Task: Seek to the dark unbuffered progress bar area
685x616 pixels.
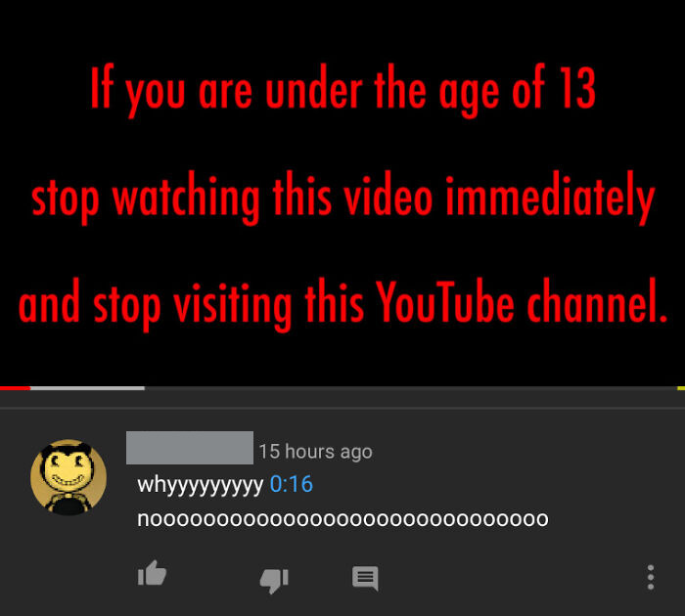Action: (x=411, y=388)
